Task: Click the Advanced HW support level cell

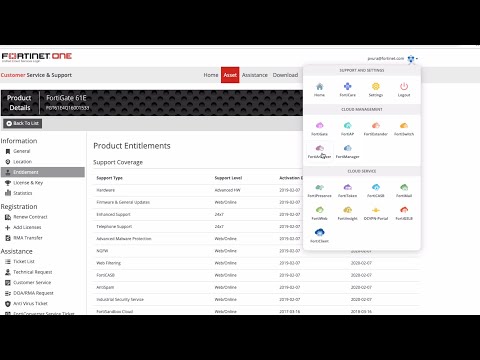Action: [x=228, y=190]
